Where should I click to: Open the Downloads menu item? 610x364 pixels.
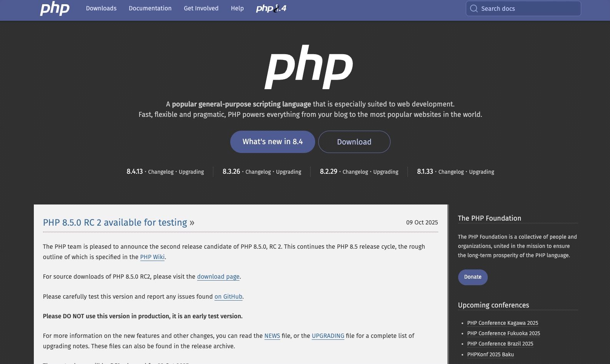click(101, 8)
